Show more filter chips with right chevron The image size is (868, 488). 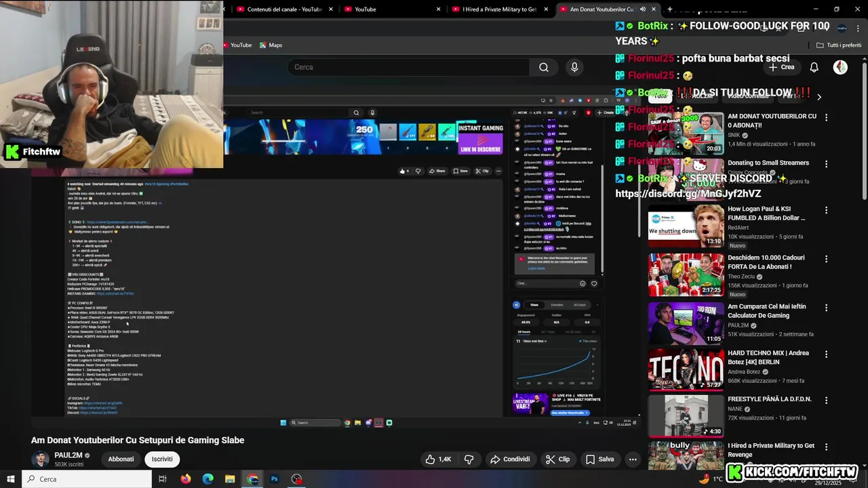coord(818,97)
